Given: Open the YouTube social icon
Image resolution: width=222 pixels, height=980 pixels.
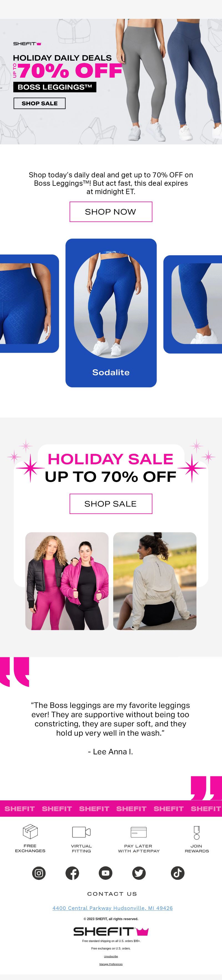Looking at the screenshot, I should point(105,873).
